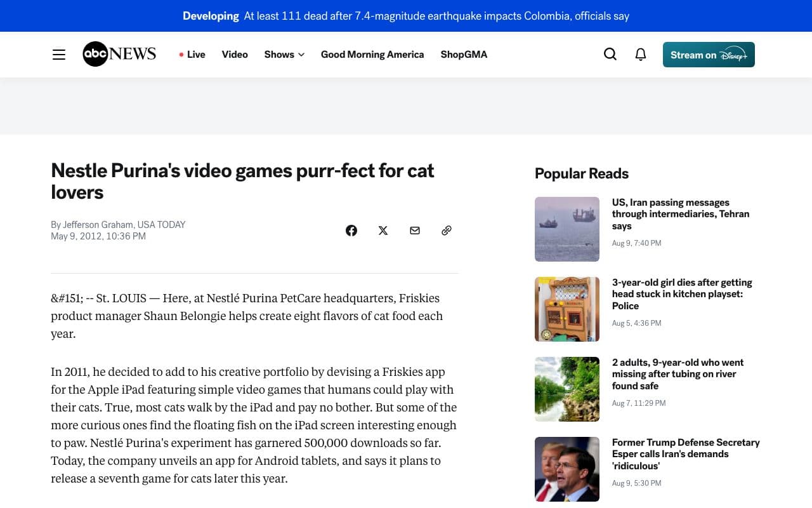Open the wooden kitchen playset thumbnail
812x508 pixels.
[567, 309]
